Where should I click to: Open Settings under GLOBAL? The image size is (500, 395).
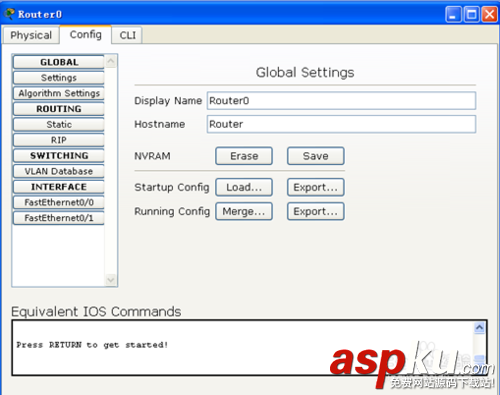[59, 78]
